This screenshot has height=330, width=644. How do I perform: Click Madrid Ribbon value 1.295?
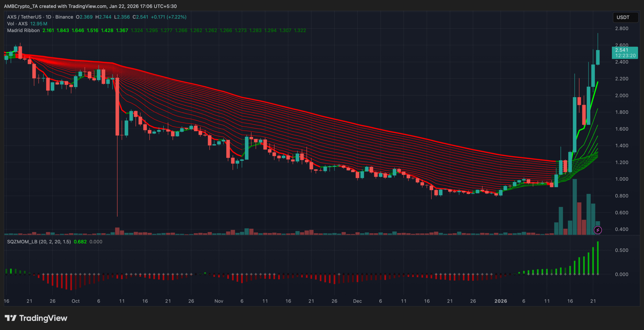click(152, 30)
